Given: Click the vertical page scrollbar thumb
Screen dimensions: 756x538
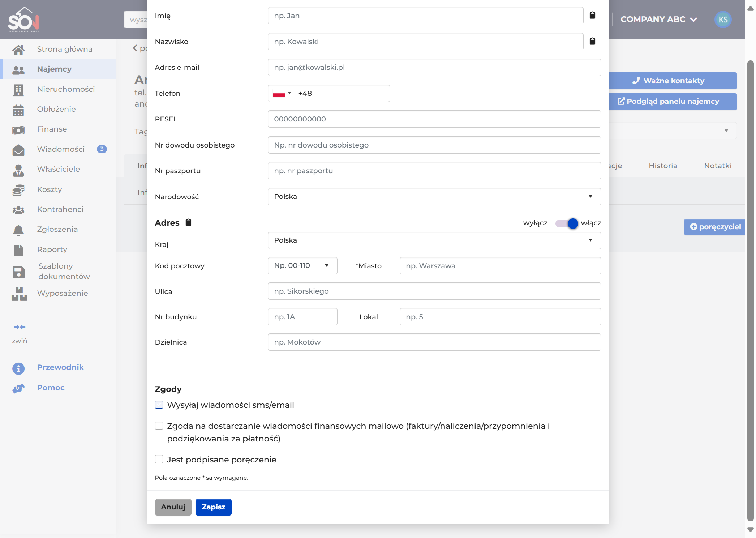Looking at the screenshot, I should (751, 291).
